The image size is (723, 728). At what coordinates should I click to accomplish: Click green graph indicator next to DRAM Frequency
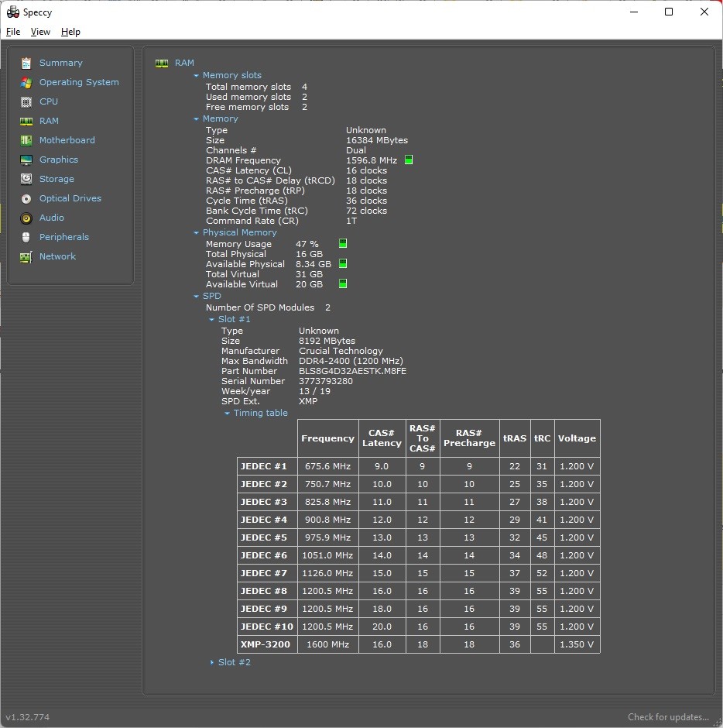409,160
